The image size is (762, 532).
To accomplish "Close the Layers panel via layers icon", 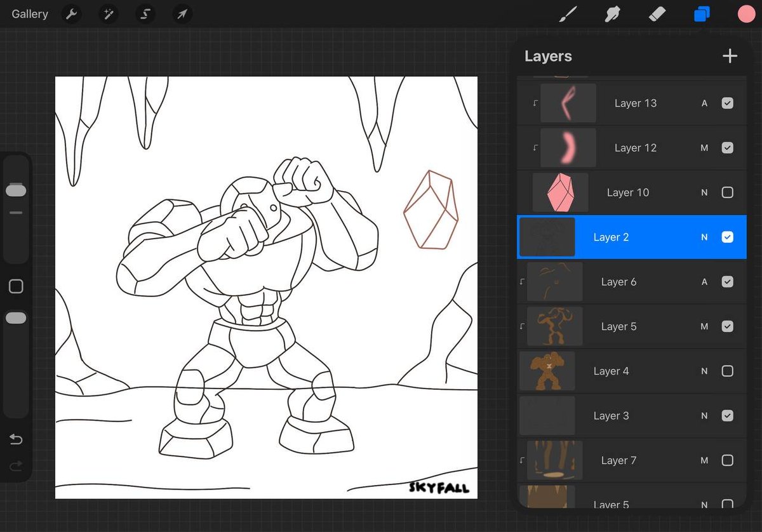I will (x=702, y=14).
